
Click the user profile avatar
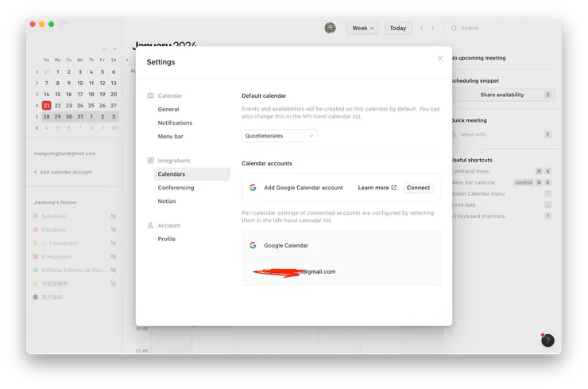click(x=330, y=28)
